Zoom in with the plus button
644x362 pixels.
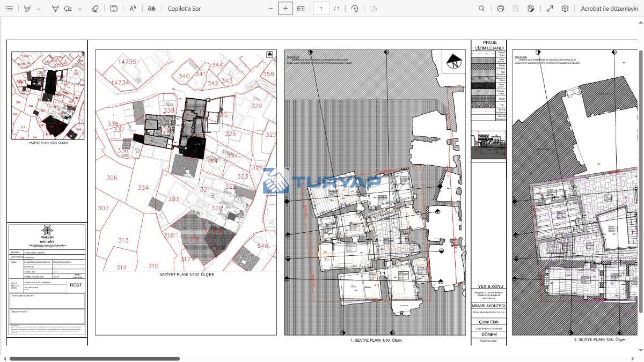(286, 9)
